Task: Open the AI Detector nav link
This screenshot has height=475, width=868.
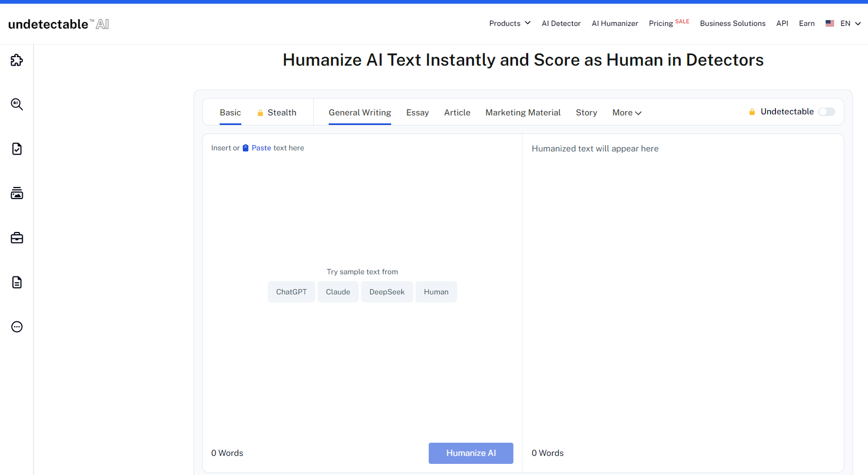Action: click(x=561, y=23)
